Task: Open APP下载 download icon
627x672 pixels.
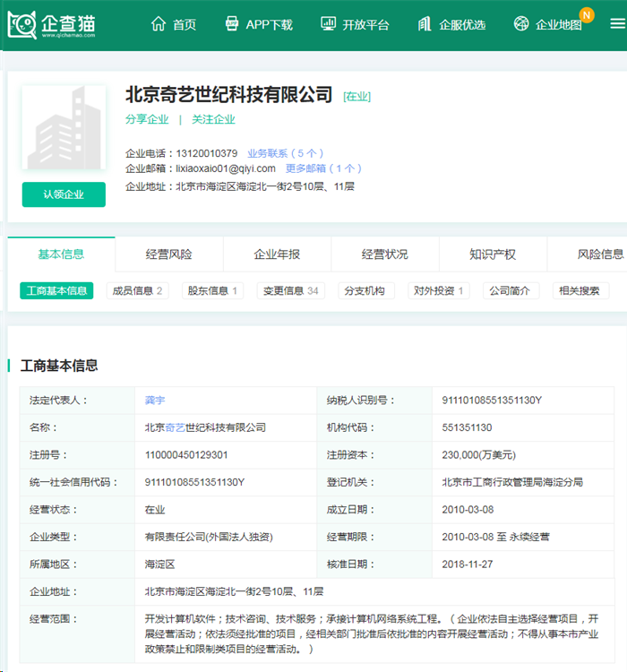Action: [x=232, y=24]
